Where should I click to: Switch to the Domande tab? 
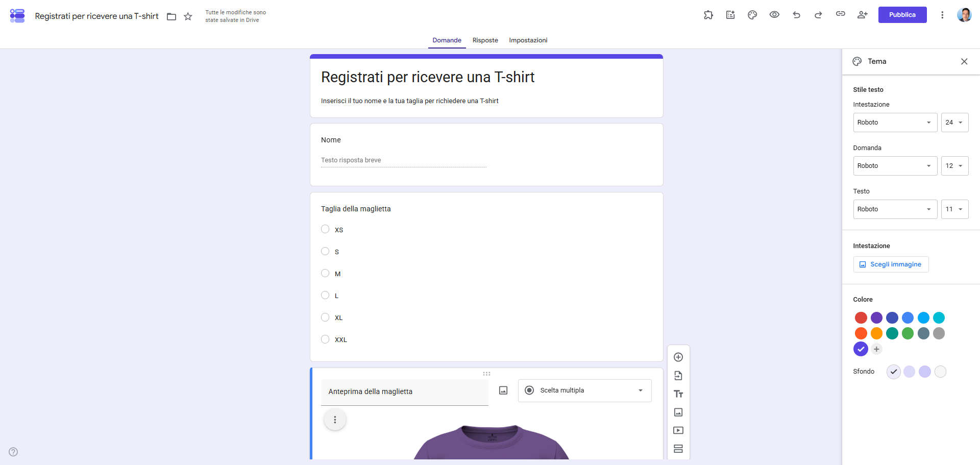coord(447,40)
